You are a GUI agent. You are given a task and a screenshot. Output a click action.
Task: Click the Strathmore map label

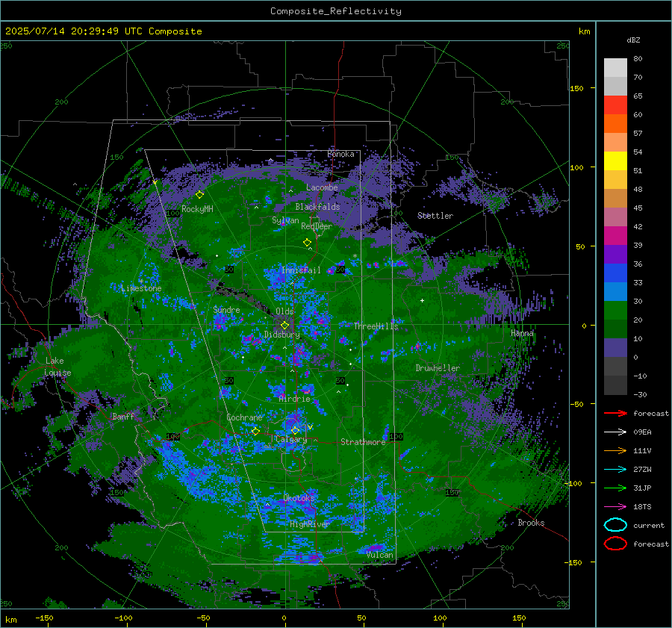pyautogui.click(x=363, y=442)
